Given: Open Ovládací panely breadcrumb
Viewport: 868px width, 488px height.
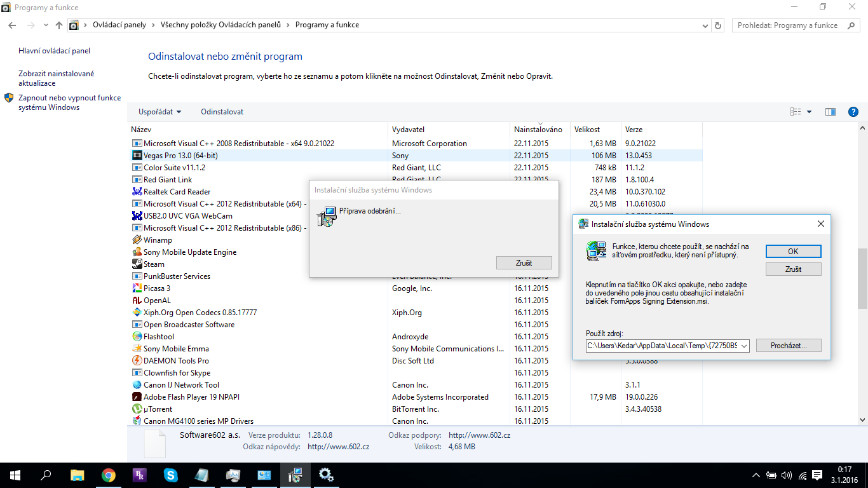Looking at the screenshot, I should [119, 25].
